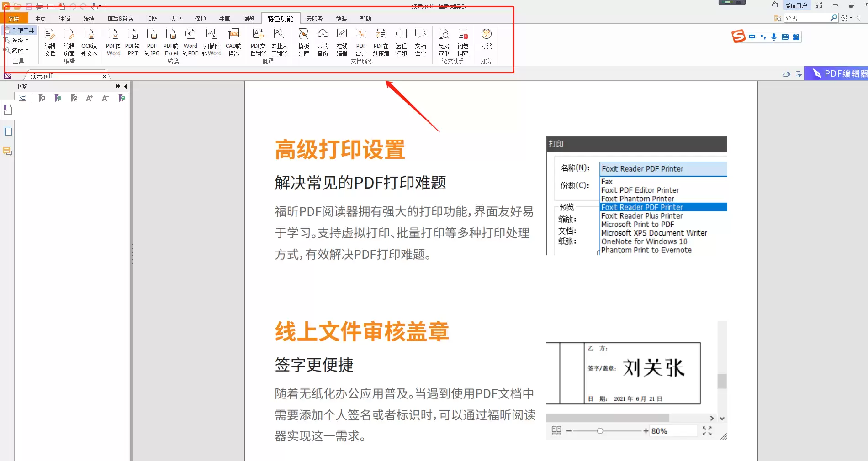The height and width of the screenshot is (461, 868).
Task: Expand the 选择 tool dropdown
Action: tap(26, 40)
